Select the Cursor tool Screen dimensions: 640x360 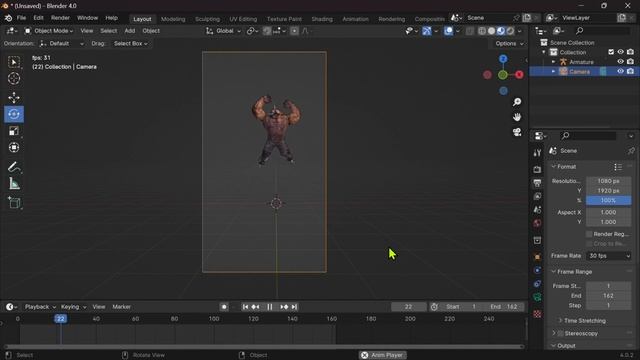click(14, 78)
